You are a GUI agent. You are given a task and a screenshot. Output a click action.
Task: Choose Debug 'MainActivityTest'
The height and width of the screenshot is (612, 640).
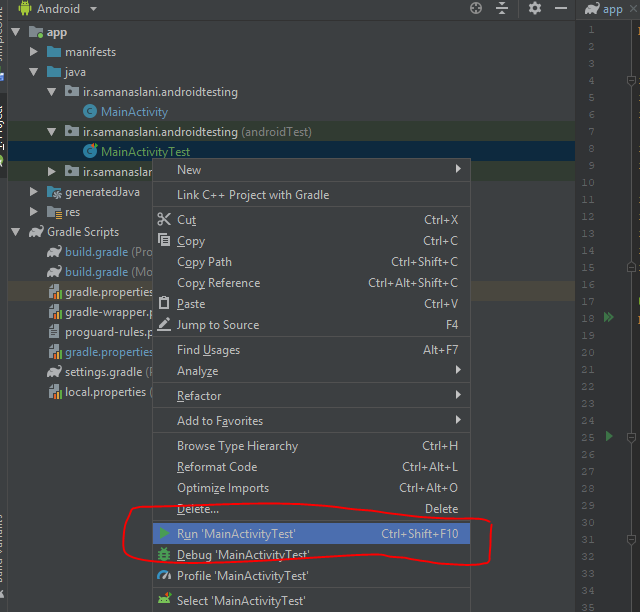pos(312,555)
